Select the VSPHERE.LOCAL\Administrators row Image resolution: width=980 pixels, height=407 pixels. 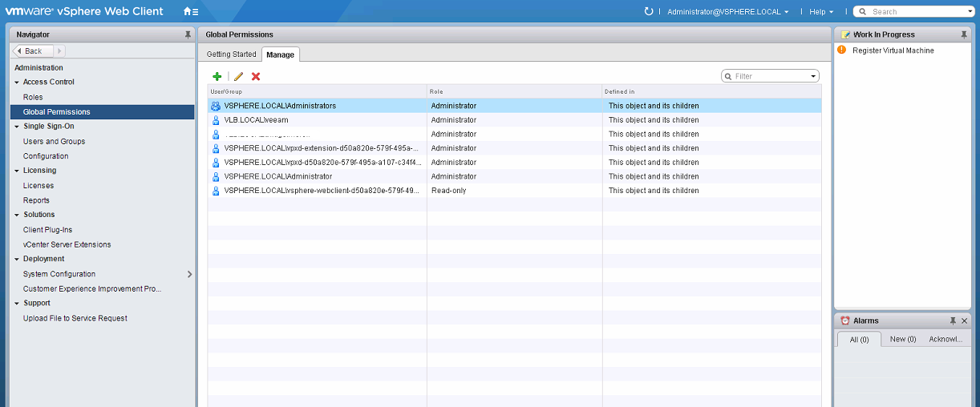[514, 106]
